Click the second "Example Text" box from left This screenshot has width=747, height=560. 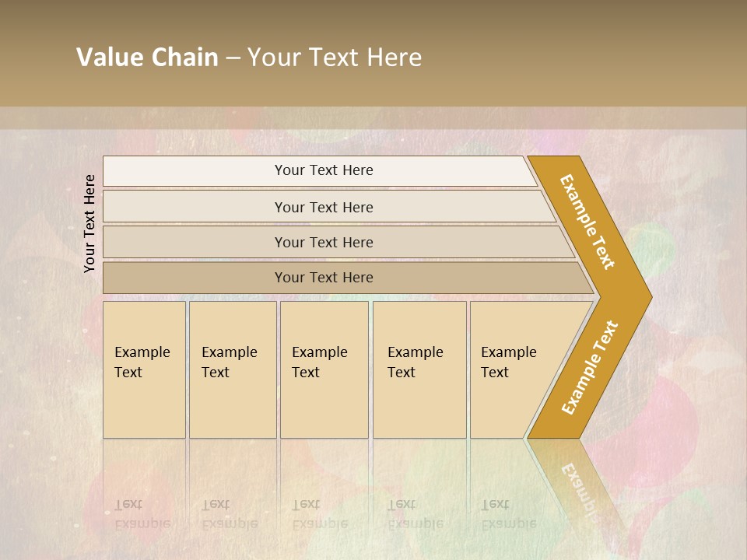tap(232, 369)
